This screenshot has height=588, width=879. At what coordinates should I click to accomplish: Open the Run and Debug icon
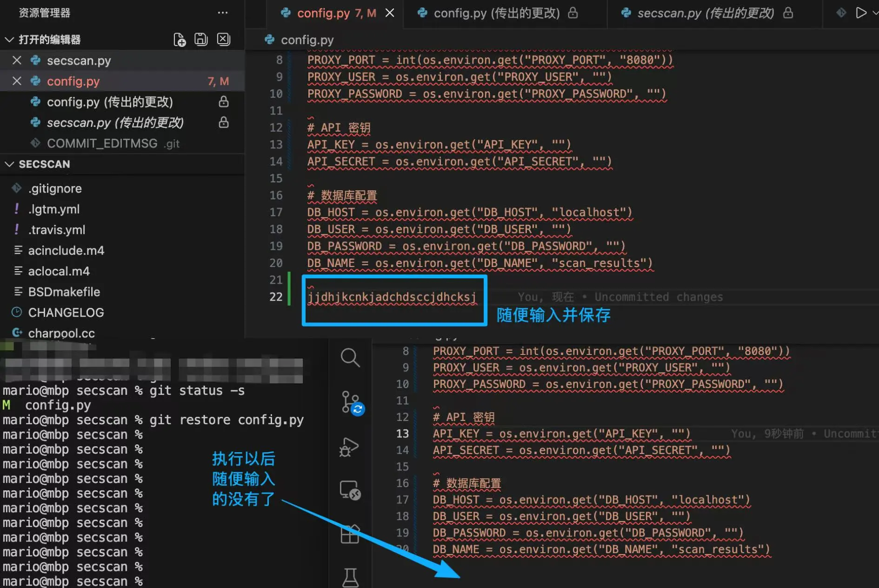pos(349,447)
